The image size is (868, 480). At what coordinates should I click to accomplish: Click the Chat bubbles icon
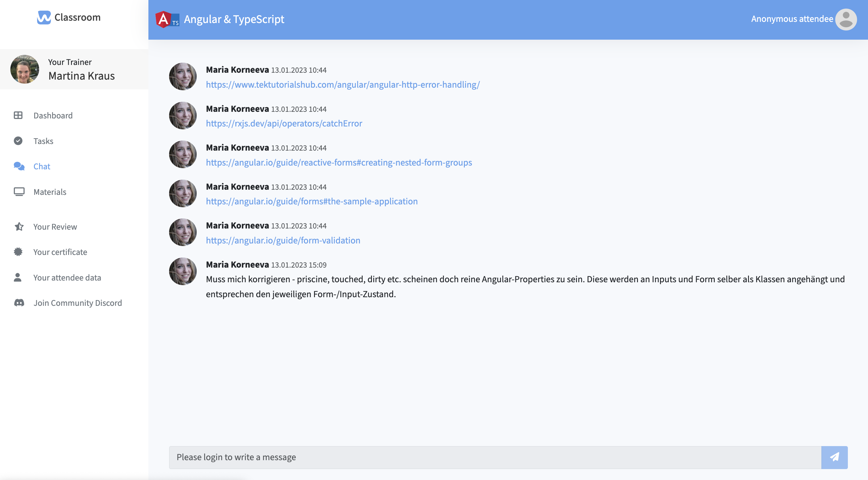19,166
